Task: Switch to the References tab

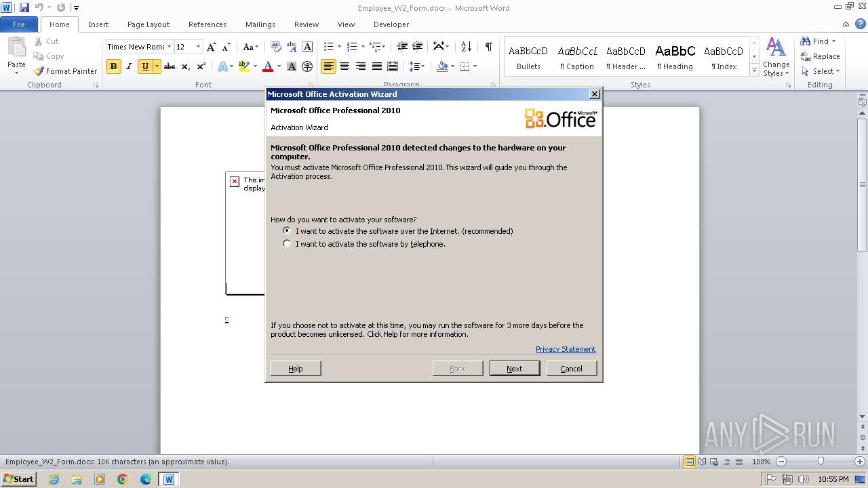Action: coord(208,24)
